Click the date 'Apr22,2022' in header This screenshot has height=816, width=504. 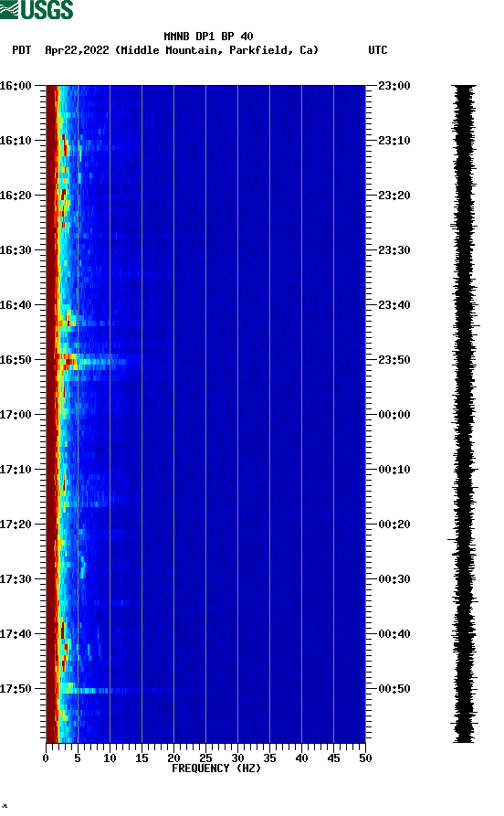77,50
